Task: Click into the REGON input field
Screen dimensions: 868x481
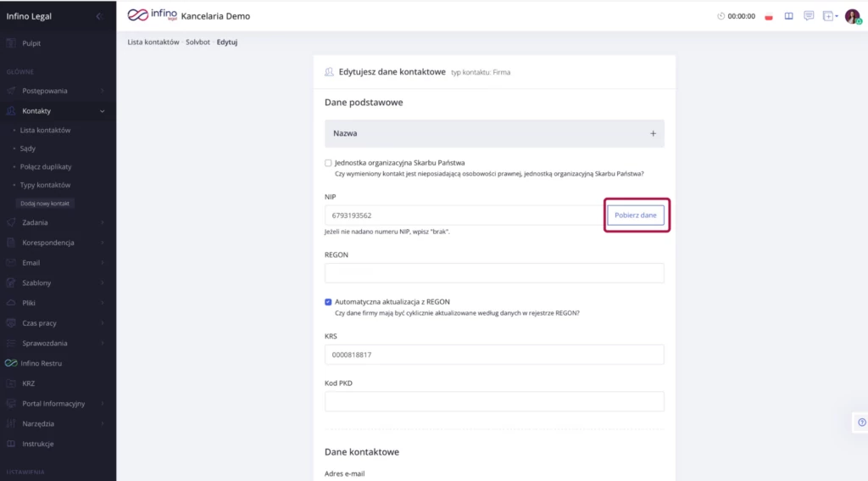Action: click(x=494, y=272)
